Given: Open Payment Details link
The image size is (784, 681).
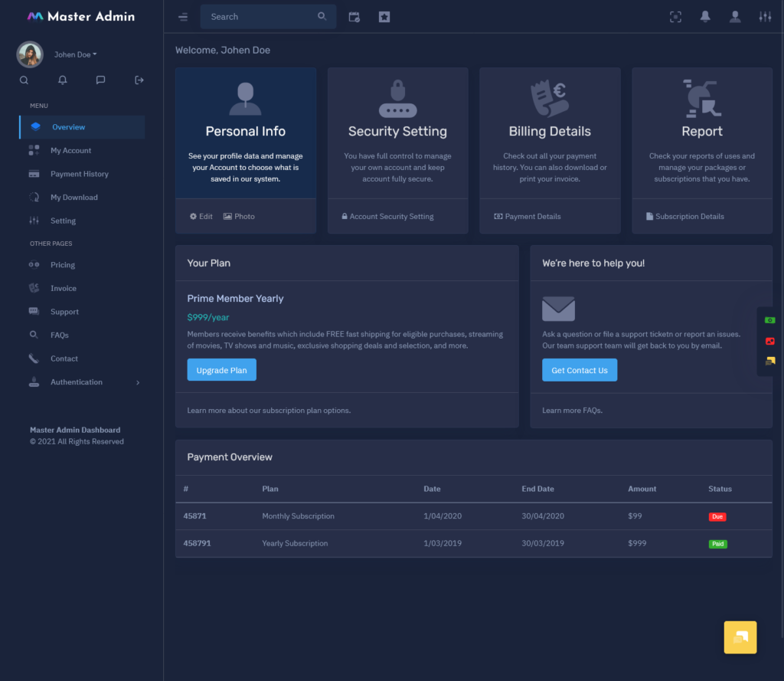Looking at the screenshot, I should pyautogui.click(x=528, y=216).
